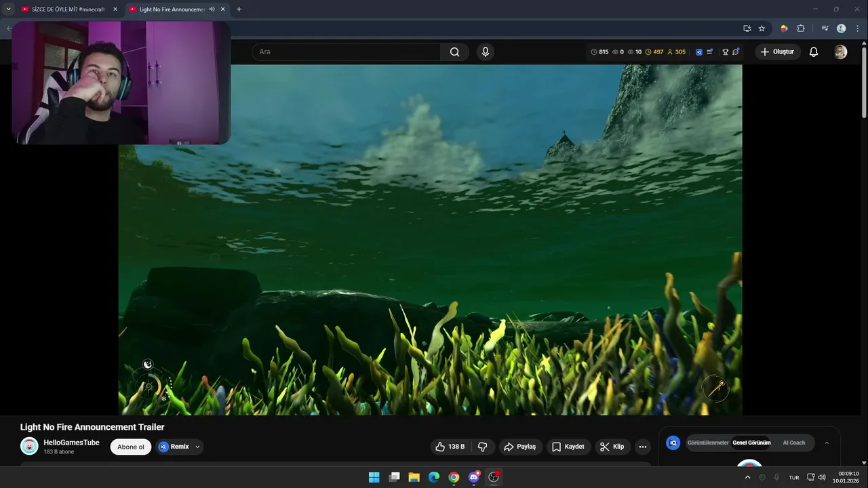Click the page vertical scrollbar
The image size is (868, 488).
(x=864, y=81)
